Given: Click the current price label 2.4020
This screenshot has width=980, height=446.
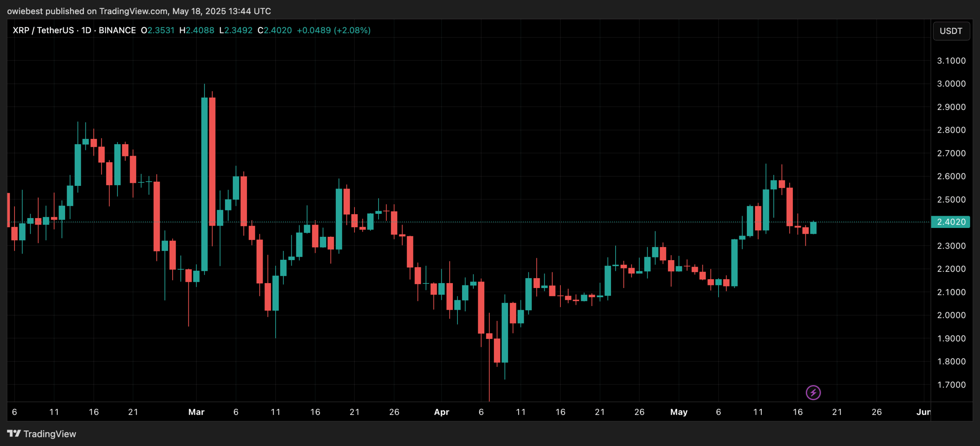Looking at the screenshot, I should tap(951, 222).
